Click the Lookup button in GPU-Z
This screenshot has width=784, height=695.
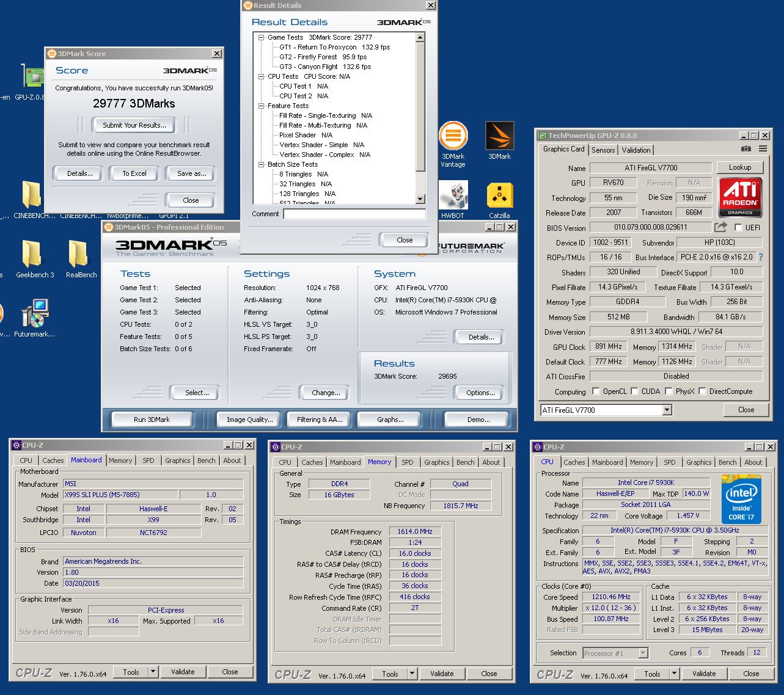coord(739,167)
